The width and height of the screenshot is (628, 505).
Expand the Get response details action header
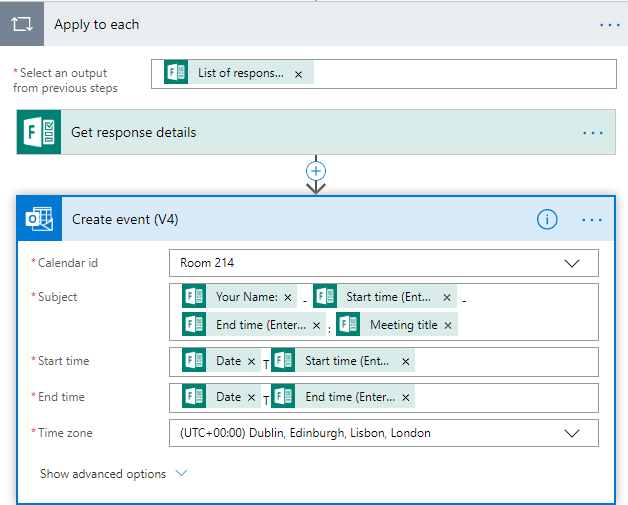[x=316, y=132]
